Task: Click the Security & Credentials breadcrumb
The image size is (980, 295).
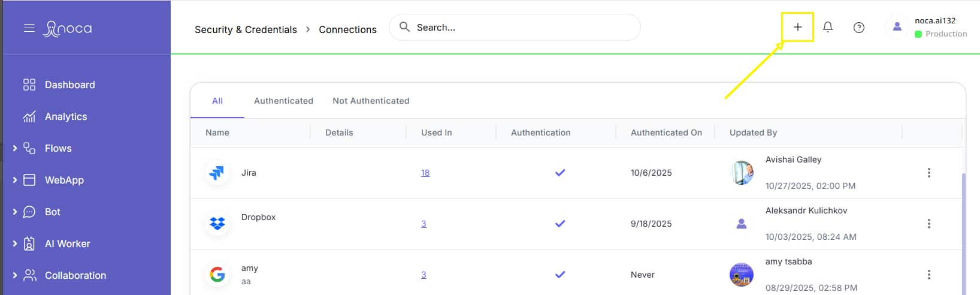Action: tap(246, 29)
